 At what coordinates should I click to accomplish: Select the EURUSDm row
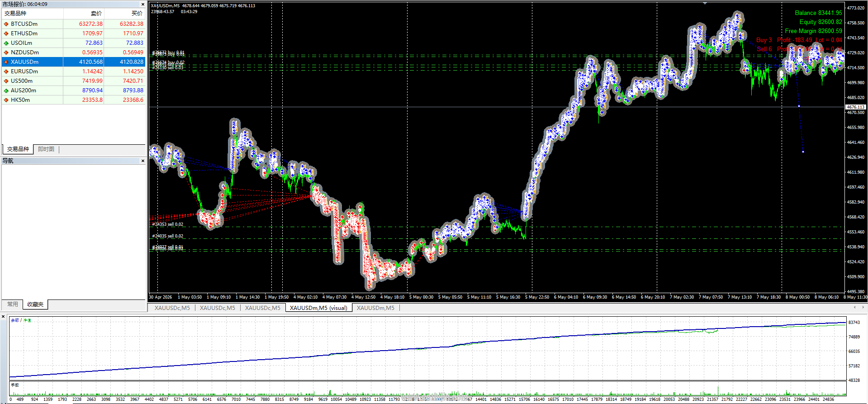pos(74,71)
